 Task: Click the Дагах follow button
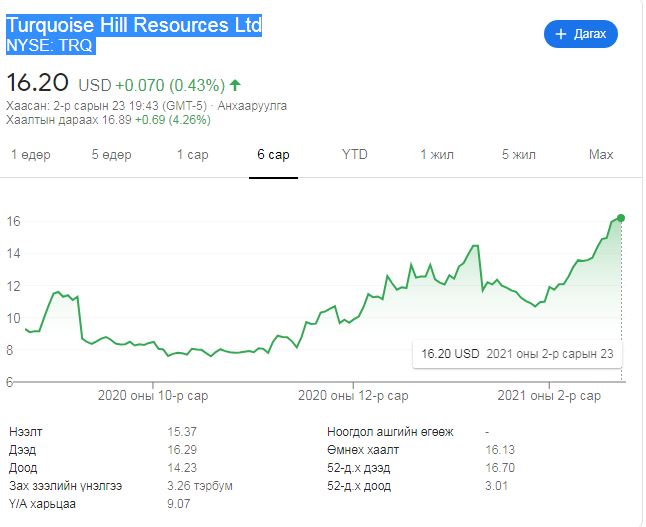(x=580, y=34)
